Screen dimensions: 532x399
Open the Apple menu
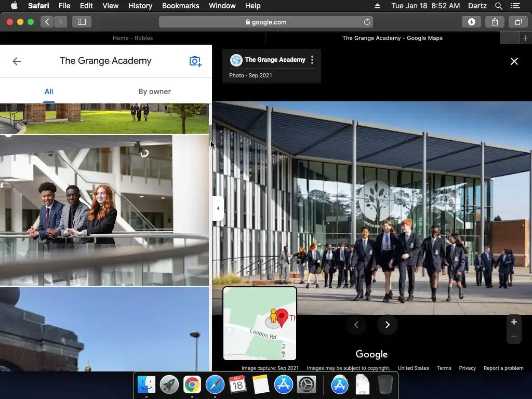(x=14, y=6)
